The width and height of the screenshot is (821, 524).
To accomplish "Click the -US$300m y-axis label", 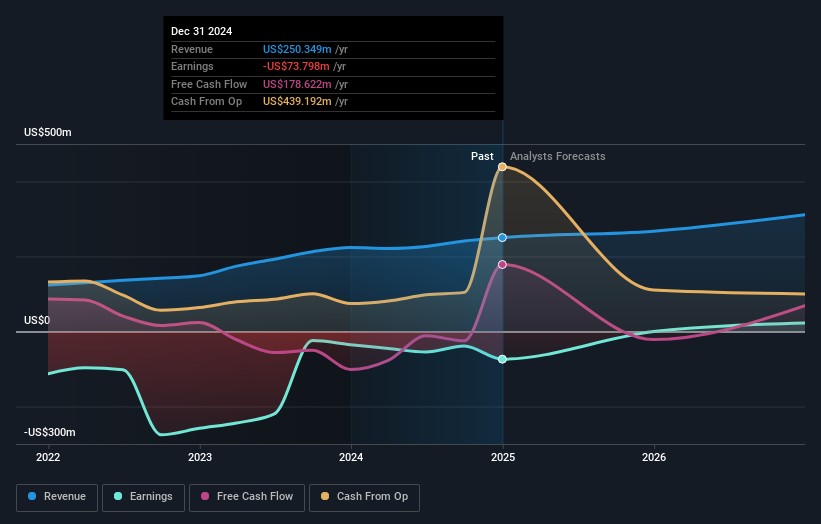I will 50,432.
